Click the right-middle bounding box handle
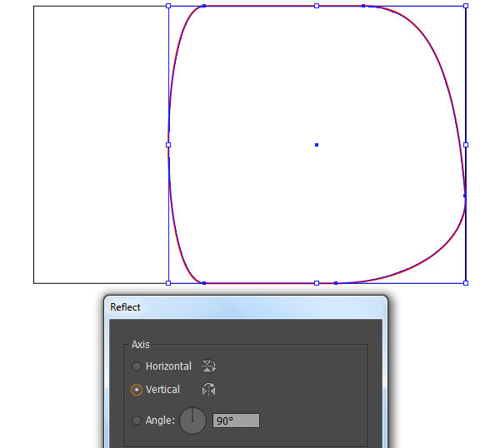This screenshot has height=448, width=500. (x=466, y=145)
